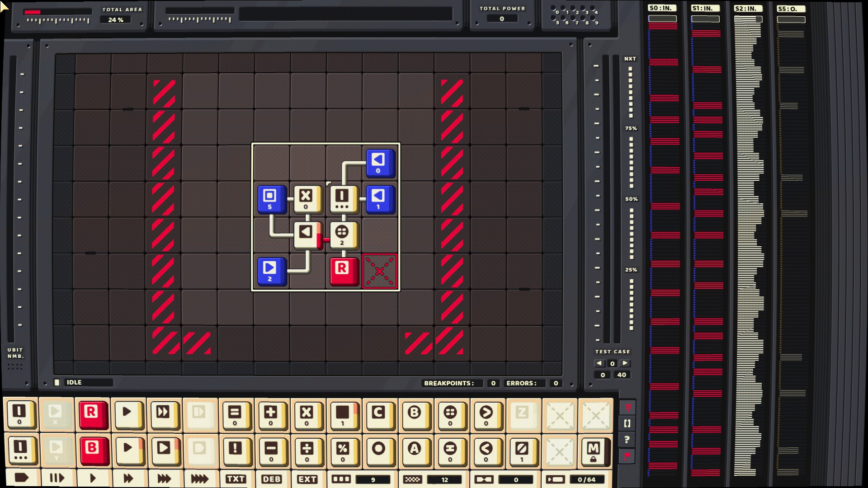Run the simulation at double speed
Image resolution: width=868 pixels, height=488 pixels.
tap(128, 479)
